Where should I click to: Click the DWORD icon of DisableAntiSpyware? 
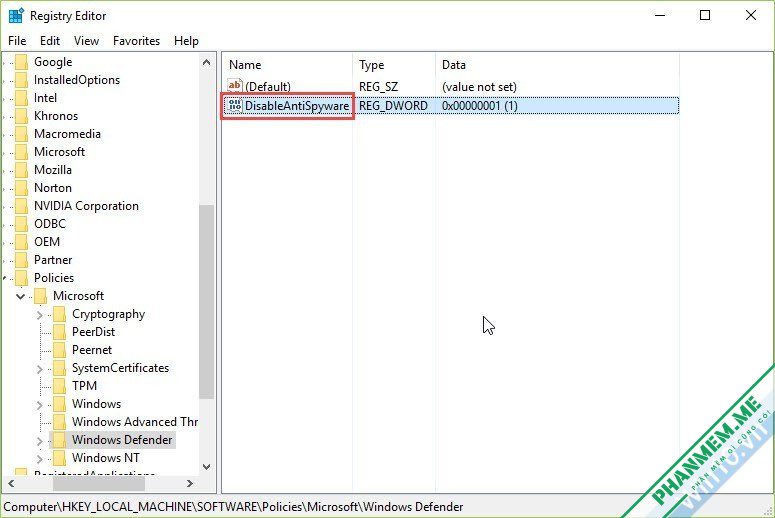(x=235, y=106)
